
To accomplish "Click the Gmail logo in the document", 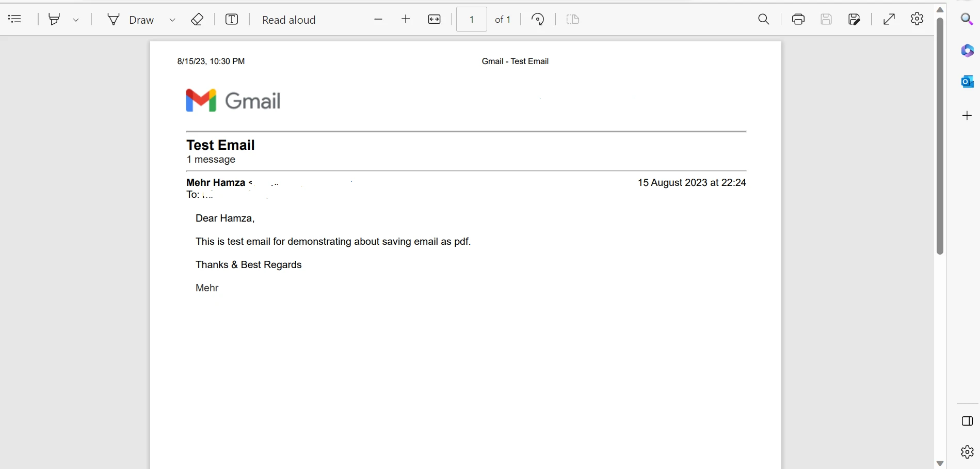I will (233, 100).
